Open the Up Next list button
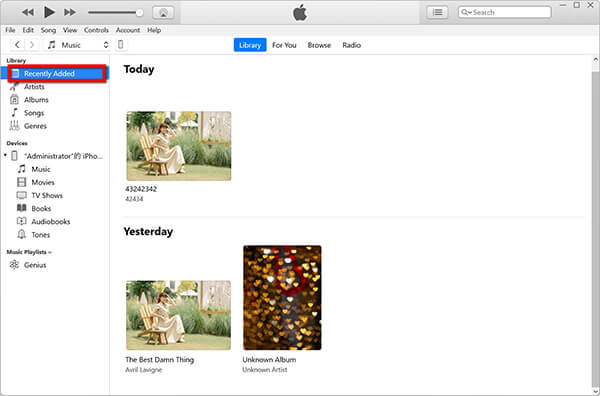This screenshot has width=600, height=396. (437, 13)
